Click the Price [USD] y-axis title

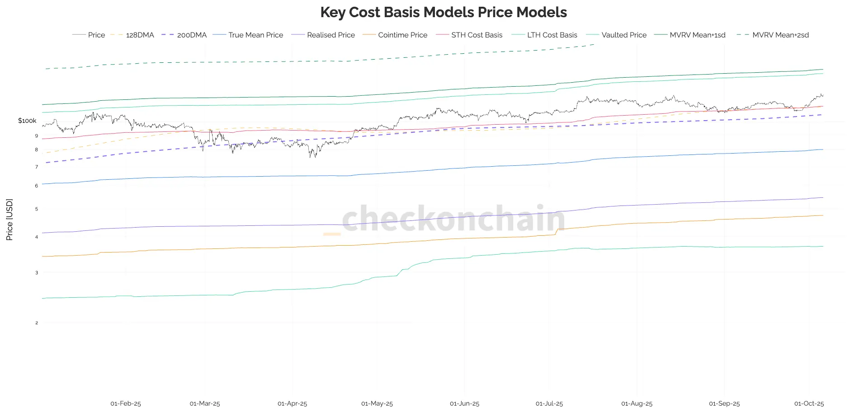coord(9,220)
